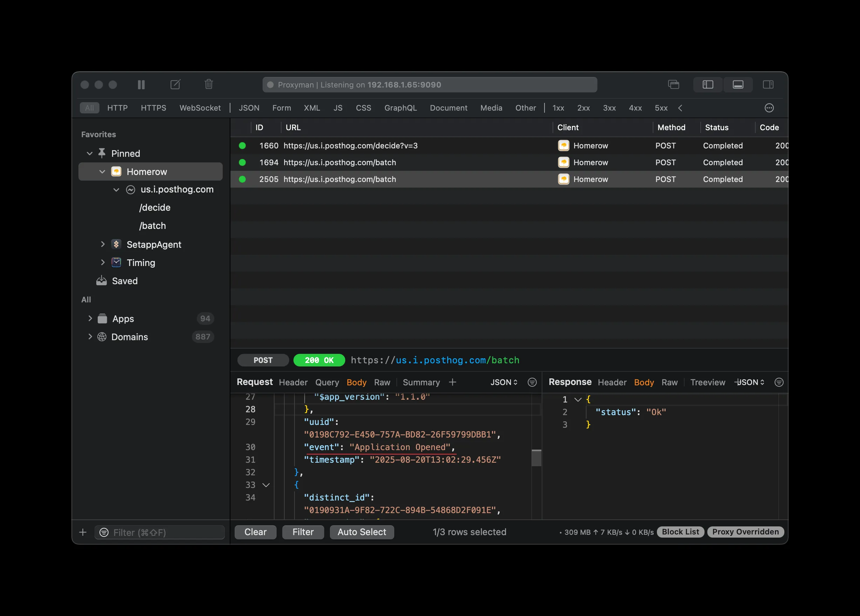Click the request body vertical scrollbar thumb
The width and height of the screenshot is (860, 616).
click(x=536, y=457)
